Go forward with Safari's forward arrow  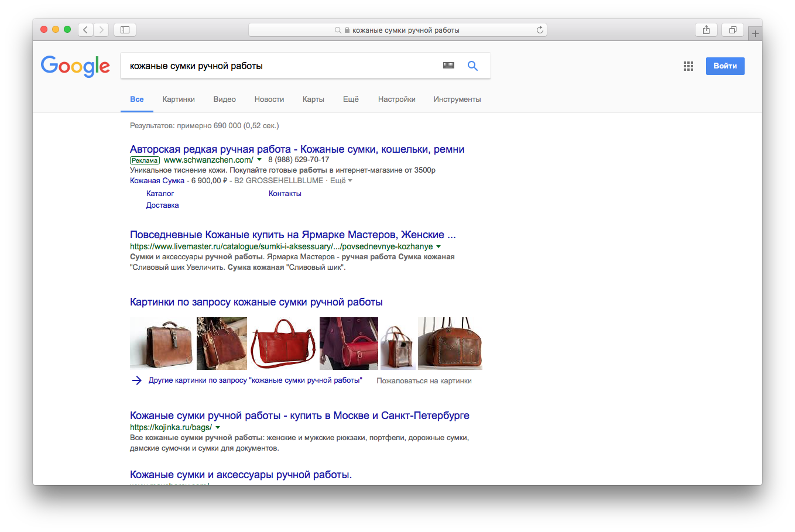point(101,30)
